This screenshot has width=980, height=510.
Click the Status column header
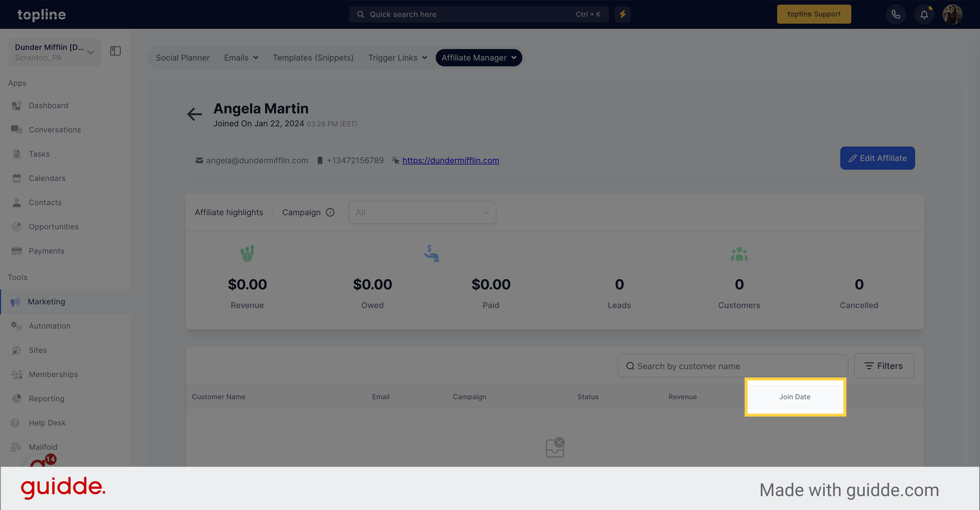(x=588, y=397)
